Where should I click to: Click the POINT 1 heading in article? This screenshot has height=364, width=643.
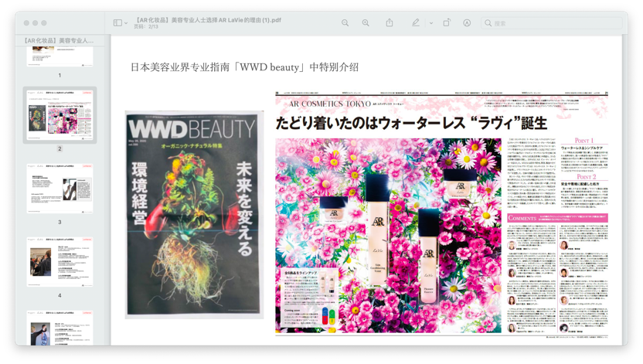pyautogui.click(x=584, y=141)
